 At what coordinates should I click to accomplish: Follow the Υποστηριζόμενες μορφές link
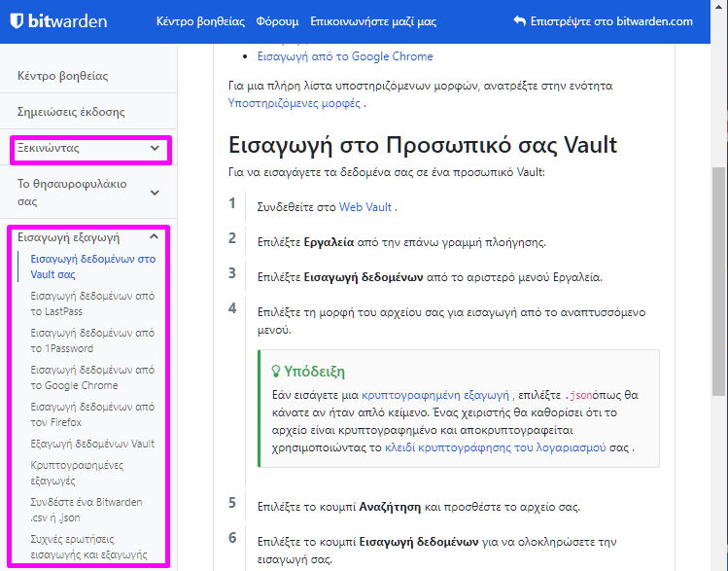pos(294,103)
